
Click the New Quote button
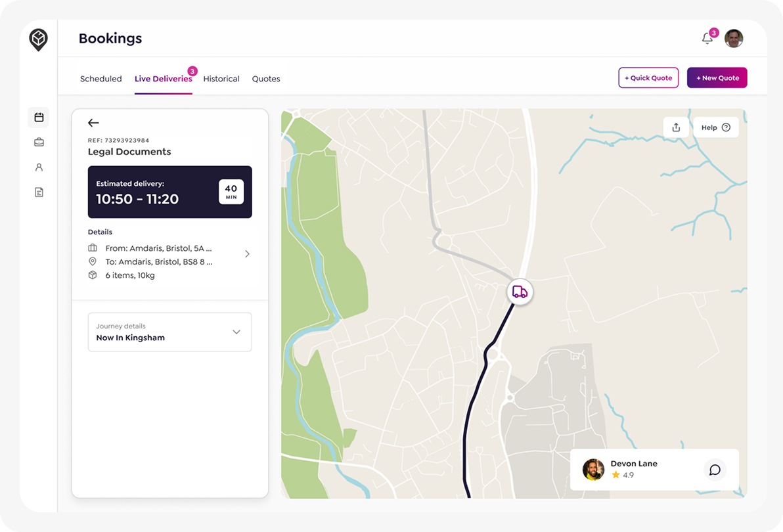717,78
